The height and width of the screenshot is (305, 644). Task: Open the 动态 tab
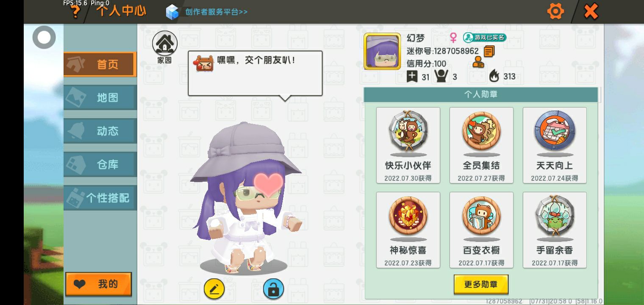pyautogui.click(x=100, y=131)
